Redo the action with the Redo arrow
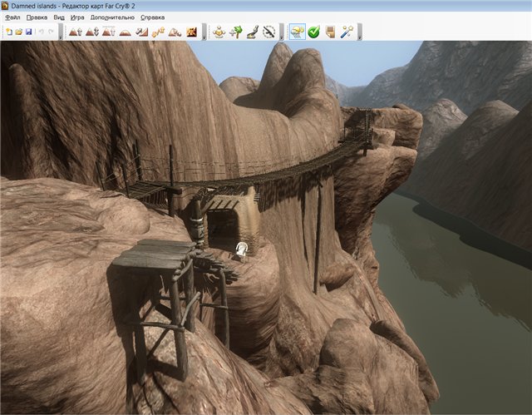 51,32
